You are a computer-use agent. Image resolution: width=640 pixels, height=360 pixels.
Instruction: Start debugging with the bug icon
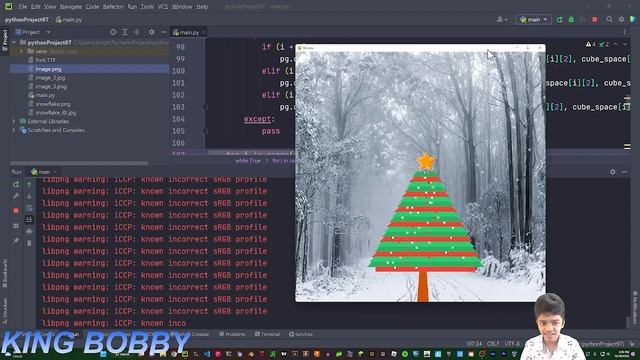(x=571, y=20)
